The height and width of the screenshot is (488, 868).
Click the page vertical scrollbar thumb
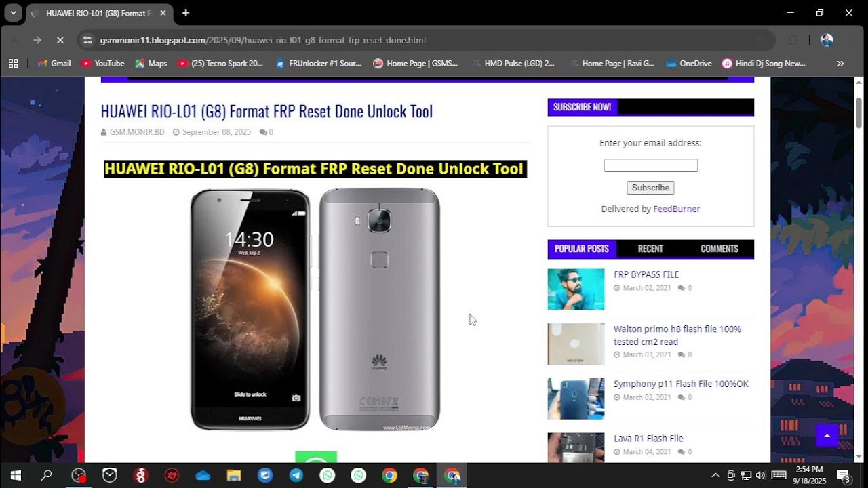point(859,113)
